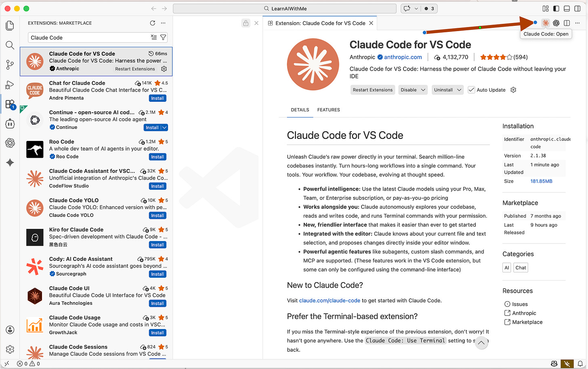Click scroll-to-top arrow button
This screenshot has height=369, width=588.
481,343
